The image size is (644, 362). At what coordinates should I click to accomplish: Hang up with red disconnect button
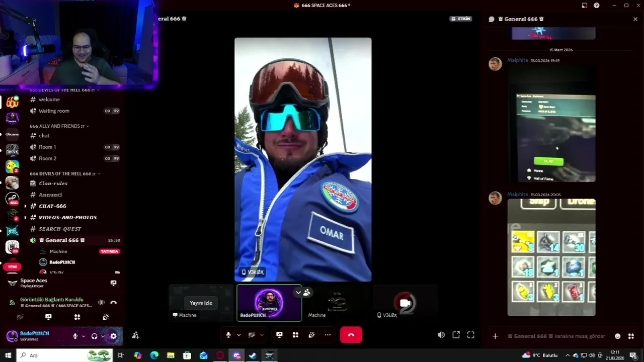351,335
